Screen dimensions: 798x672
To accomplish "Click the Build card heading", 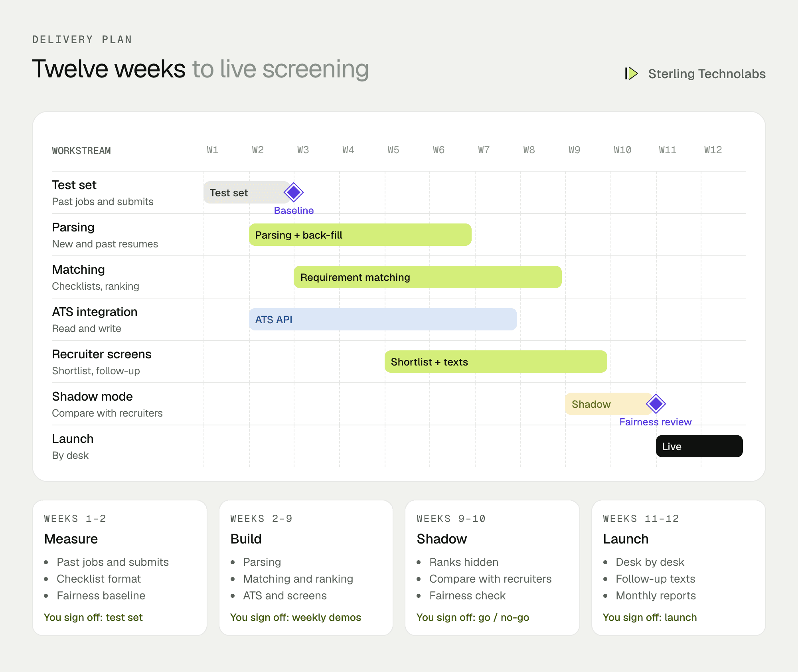I will click(x=246, y=539).
